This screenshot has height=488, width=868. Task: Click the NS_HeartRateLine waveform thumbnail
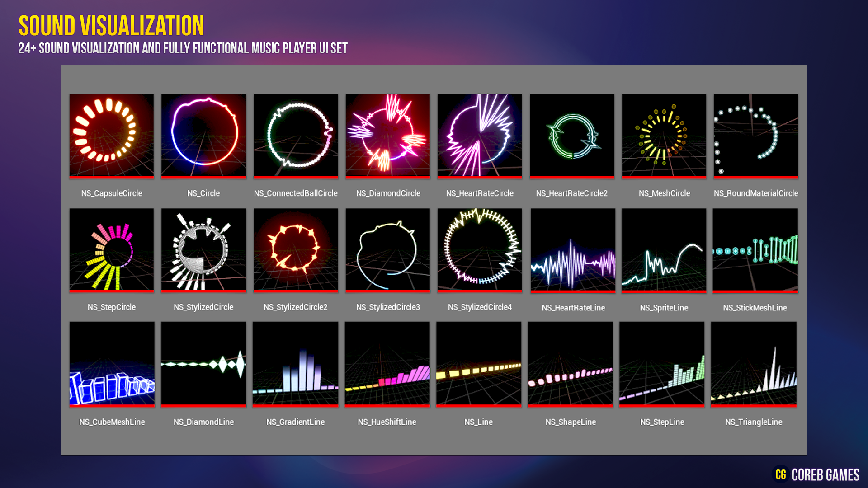coord(573,250)
